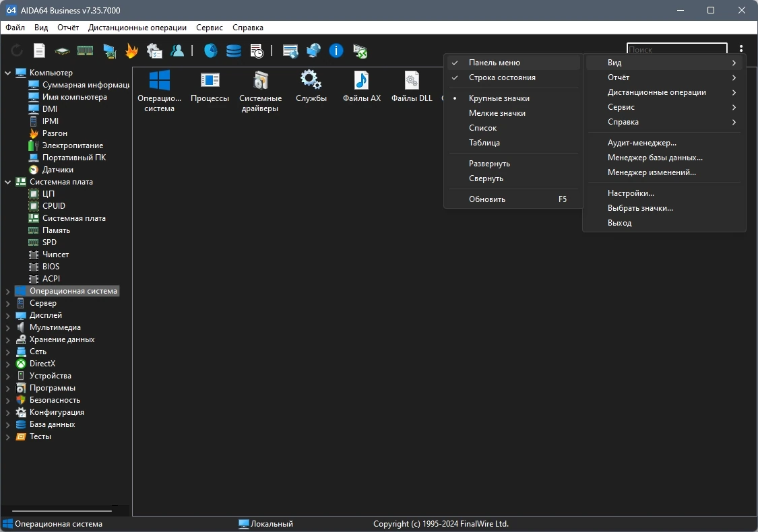Click the blue pie chart toolbar icon
The height and width of the screenshot is (532, 758).
pyautogui.click(x=210, y=51)
